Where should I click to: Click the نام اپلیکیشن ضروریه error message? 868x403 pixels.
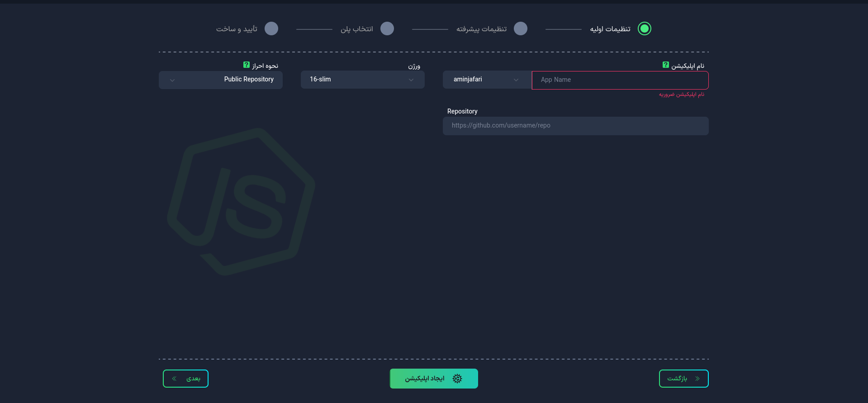tap(682, 94)
